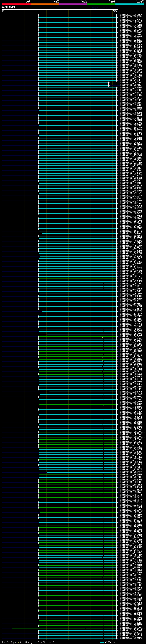
Task: Select the UniRef100_B9Z925 label
Action: coord(131,371)
